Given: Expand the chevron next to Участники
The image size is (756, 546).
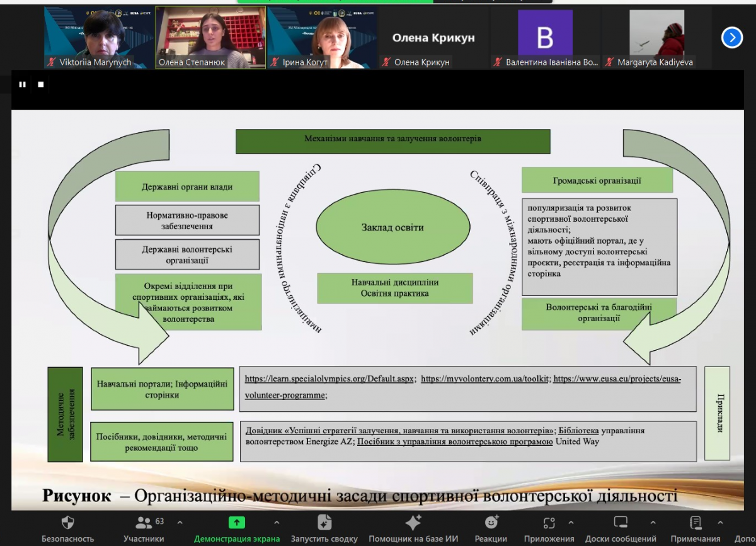Looking at the screenshot, I should click(x=180, y=523).
